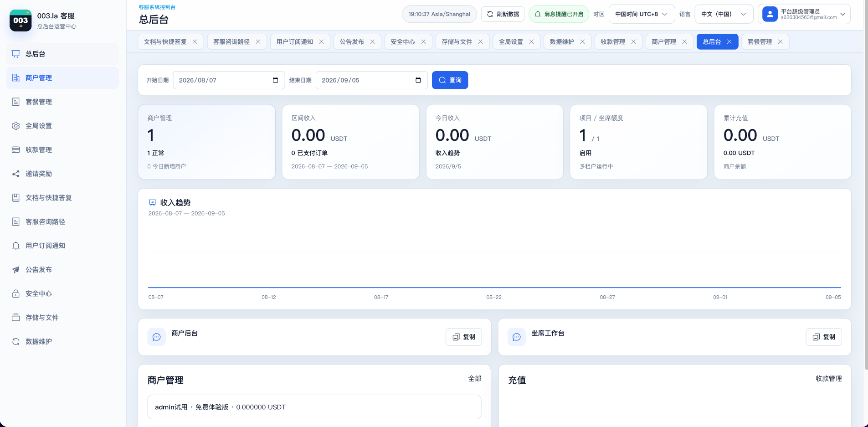Open 文档与快捷答复 in the sidebar
Image resolution: width=868 pixels, height=427 pixels.
pyautogui.click(x=62, y=198)
